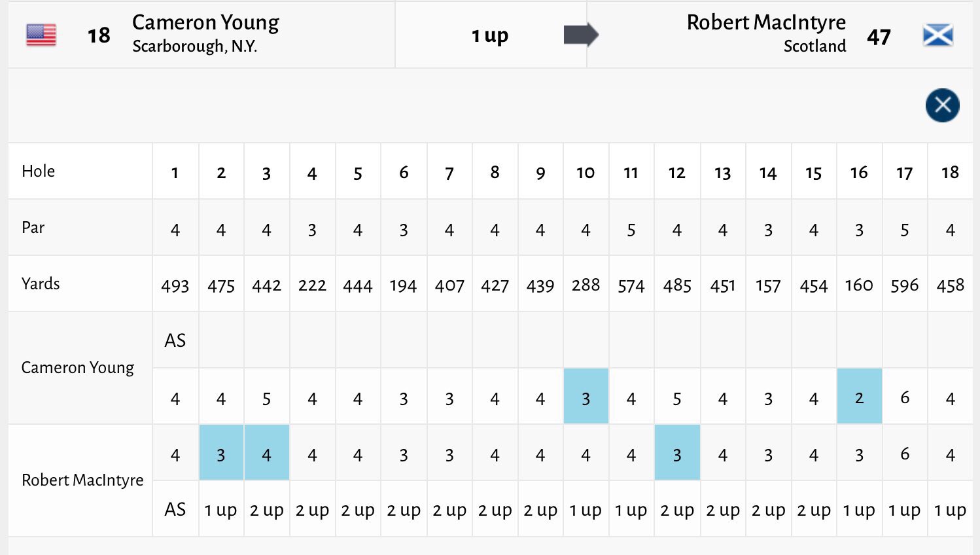Click the Robert MacIntyre row label in scorecard
The image size is (980, 555).
[82, 480]
